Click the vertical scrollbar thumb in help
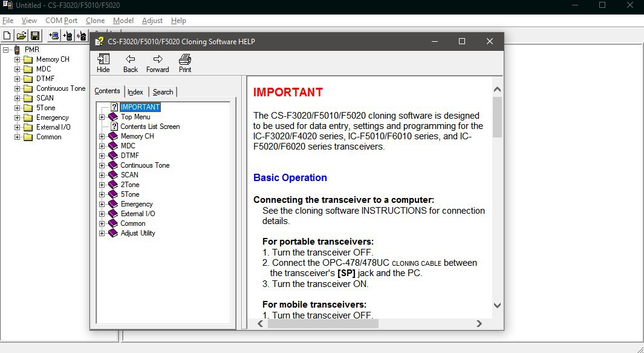This screenshot has width=644, height=353. (x=497, y=117)
